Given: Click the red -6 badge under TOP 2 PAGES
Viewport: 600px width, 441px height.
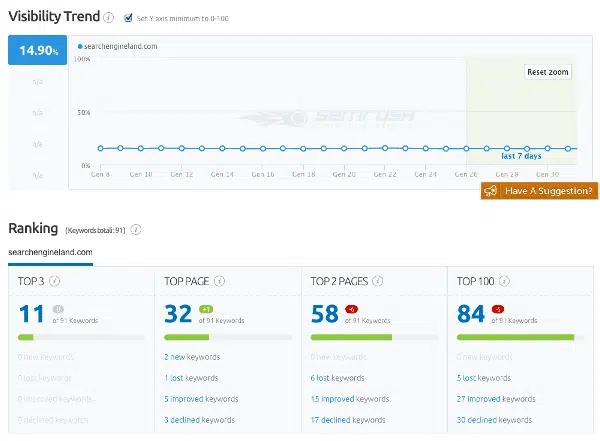Looking at the screenshot, I should [351, 309].
